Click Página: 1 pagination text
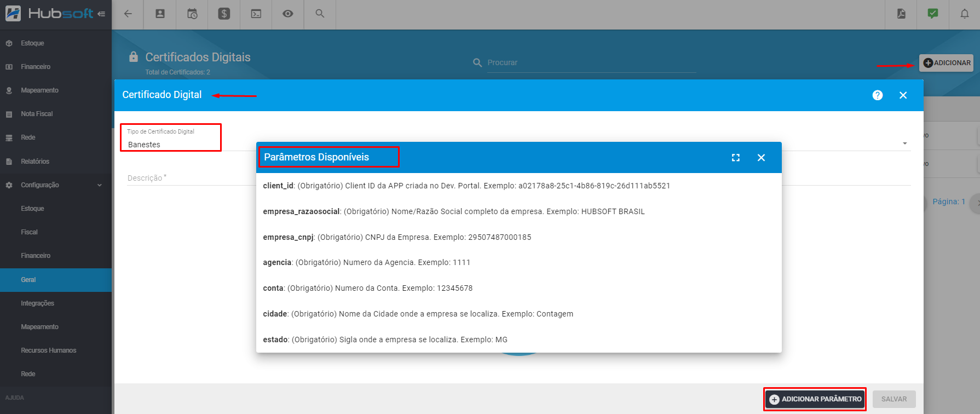This screenshot has height=414, width=980. click(x=949, y=202)
